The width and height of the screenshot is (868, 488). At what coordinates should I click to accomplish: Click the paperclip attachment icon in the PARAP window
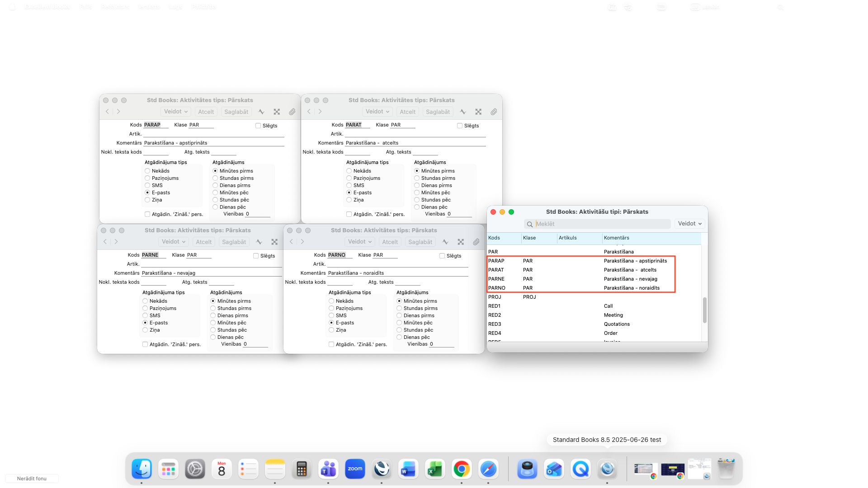click(x=292, y=112)
